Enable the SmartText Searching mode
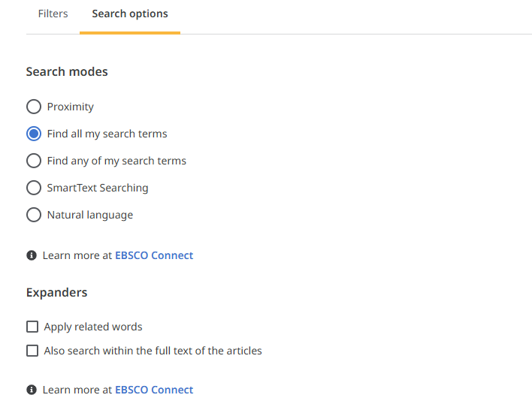The height and width of the screenshot is (419, 532). [x=34, y=188]
